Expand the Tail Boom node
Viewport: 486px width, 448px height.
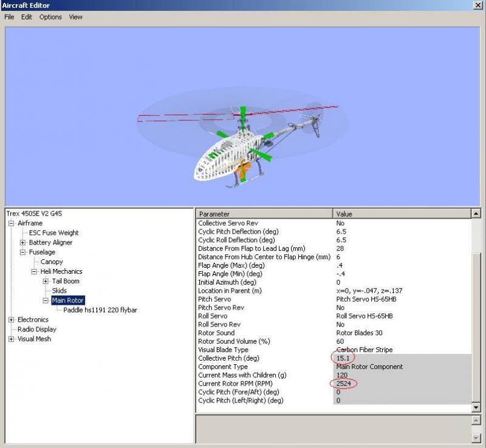(x=46, y=281)
